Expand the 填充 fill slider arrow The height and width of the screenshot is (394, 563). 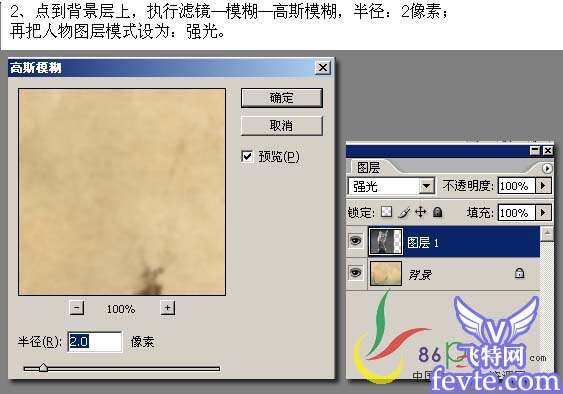(x=543, y=213)
